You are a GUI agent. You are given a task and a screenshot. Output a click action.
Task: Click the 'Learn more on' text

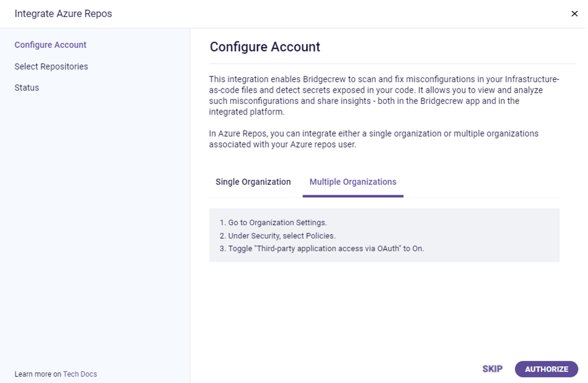point(38,374)
